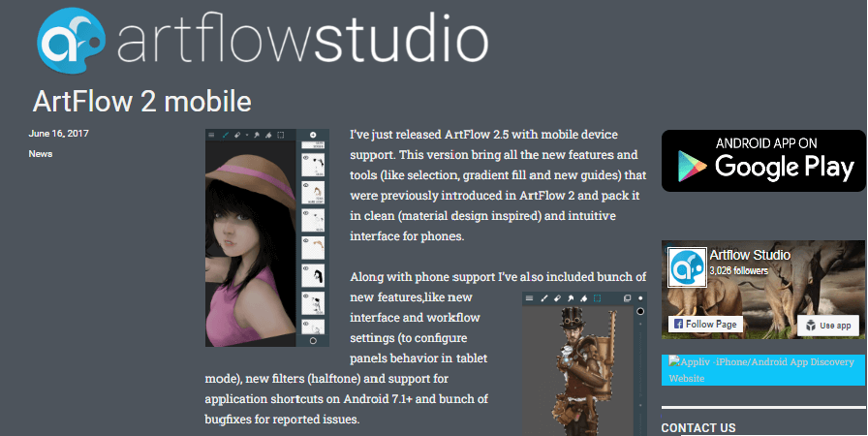The height and width of the screenshot is (436, 868).
Task: Click black color circle in steampunk screenshot
Action: point(640,312)
